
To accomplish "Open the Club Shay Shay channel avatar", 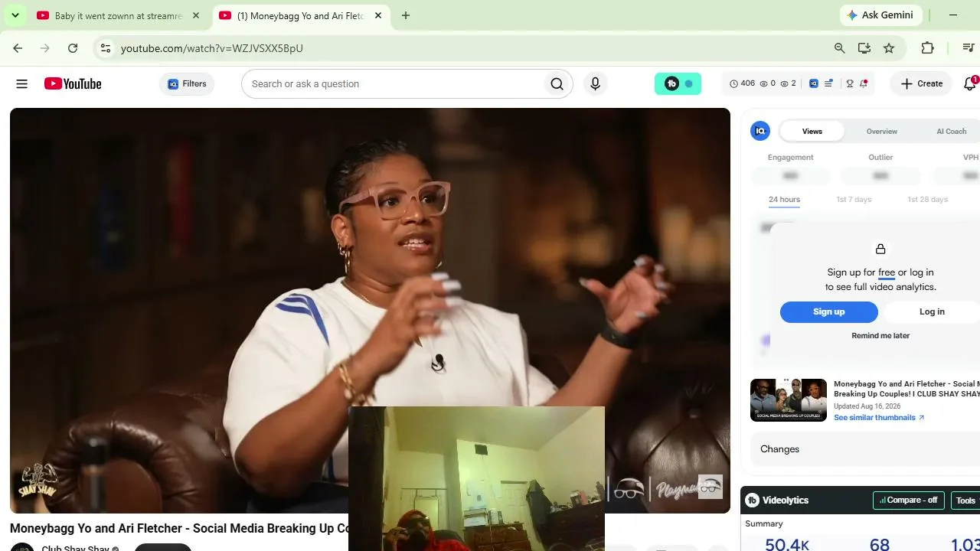I will (x=22, y=547).
